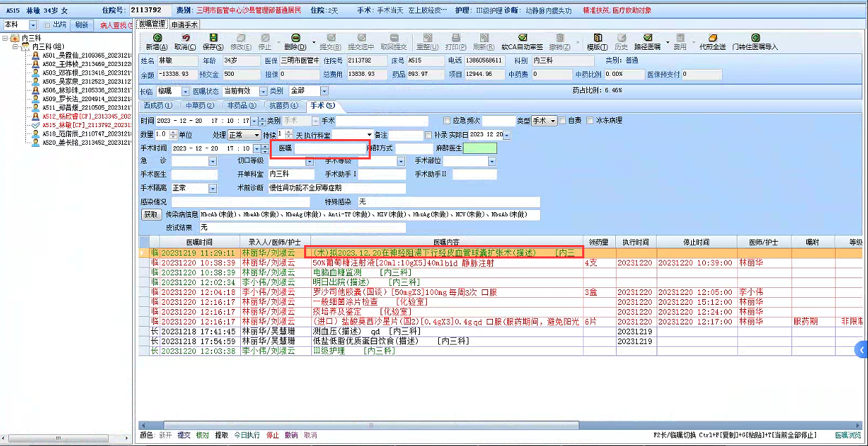This screenshot has height=446, width=868.
Task: Open the 长临 临嘱 dropdown
Action: point(185,91)
